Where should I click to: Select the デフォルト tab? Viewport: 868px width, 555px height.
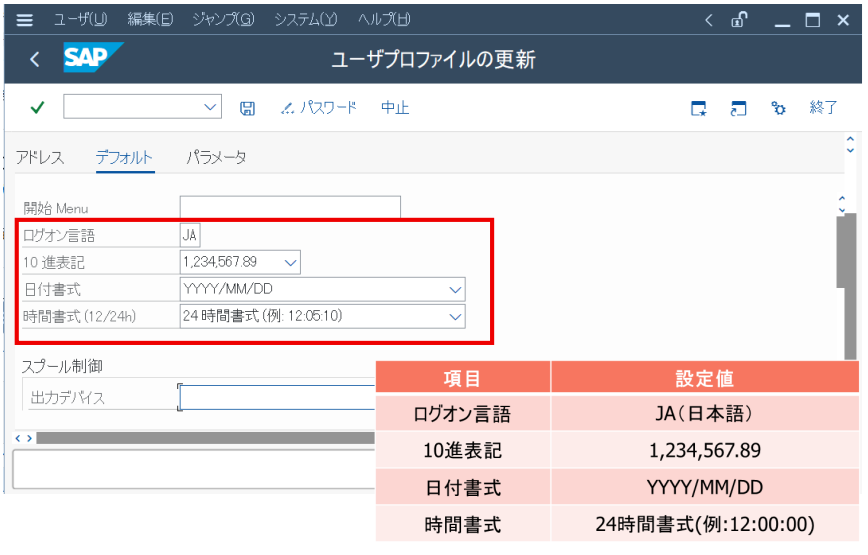pyautogui.click(x=124, y=158)
